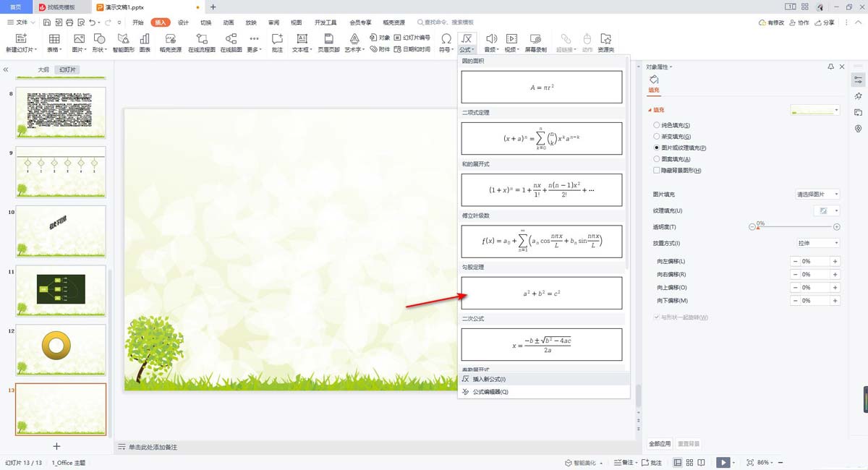Switch to reading view in status bar
The image size is (868, 470).
point(702,462)
